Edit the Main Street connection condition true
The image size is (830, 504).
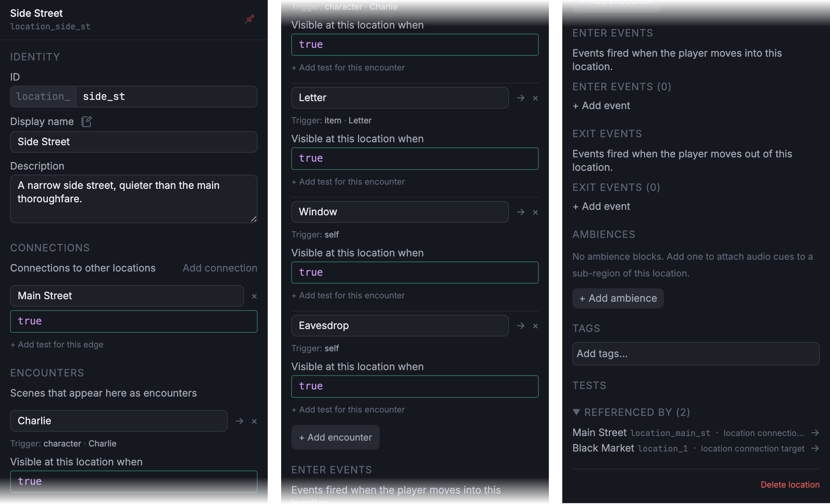pos(134,321)
